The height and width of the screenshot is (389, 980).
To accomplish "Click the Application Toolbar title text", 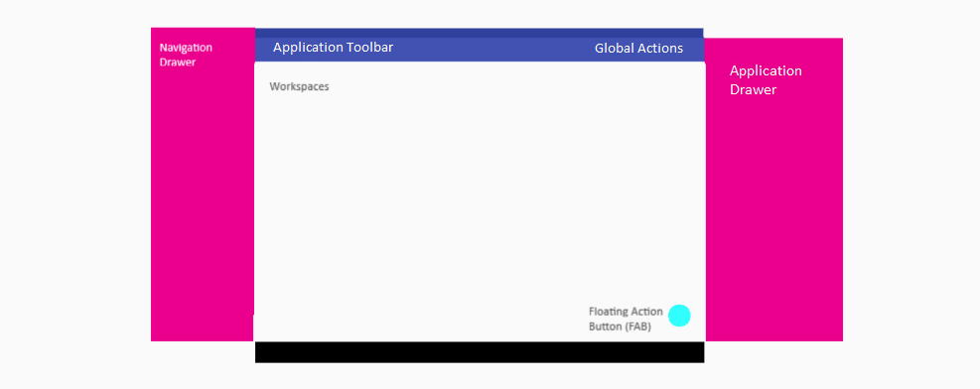I will tap(334, 48).
